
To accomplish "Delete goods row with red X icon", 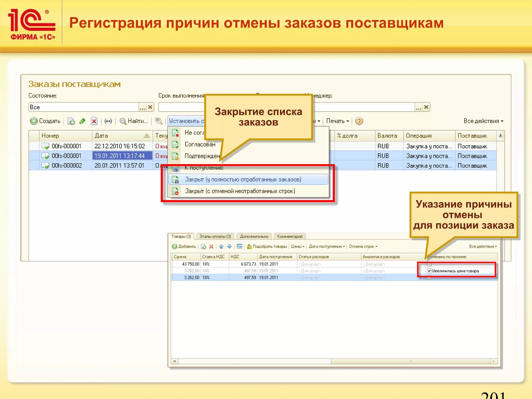I will (211, 247).
